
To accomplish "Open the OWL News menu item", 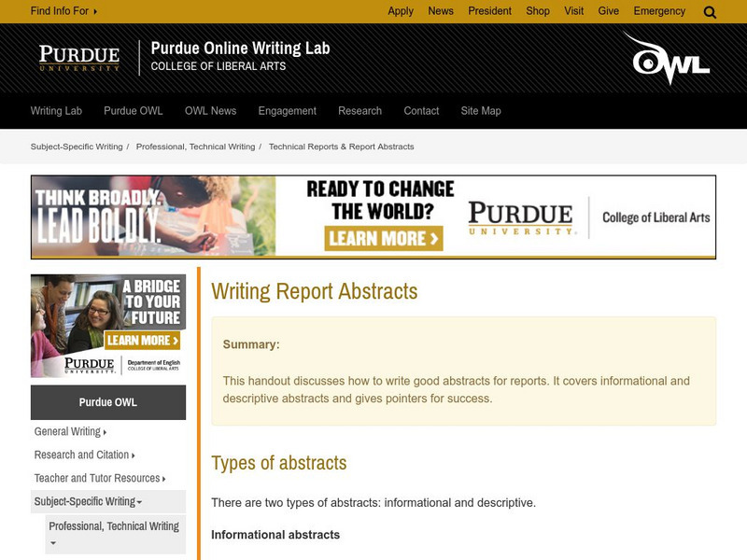I will point(210,110).
